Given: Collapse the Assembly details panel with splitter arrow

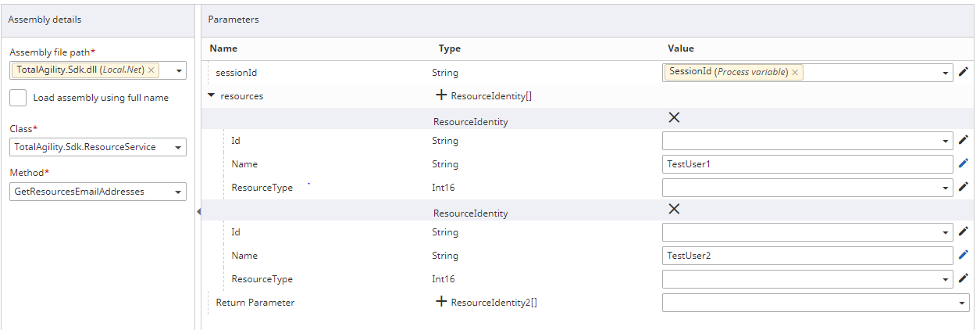Looking at the screenshot, I should [x=198, y=212].
